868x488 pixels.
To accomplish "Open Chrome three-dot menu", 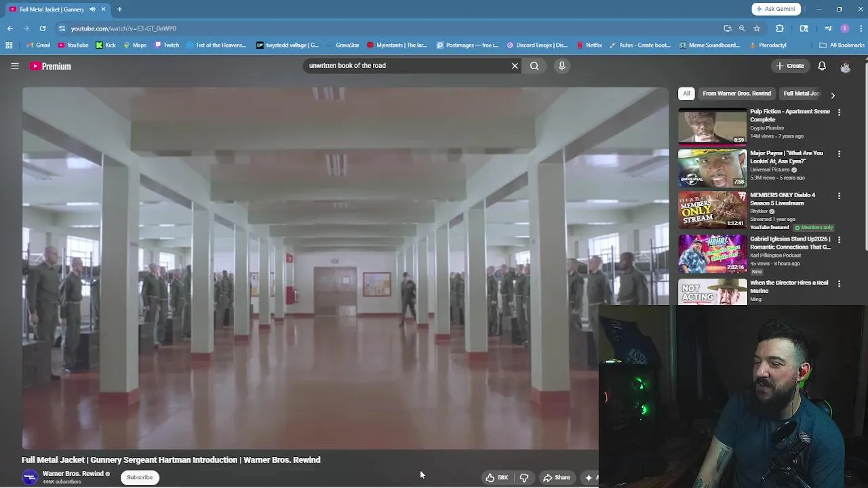I will click(x=860, y=28).
